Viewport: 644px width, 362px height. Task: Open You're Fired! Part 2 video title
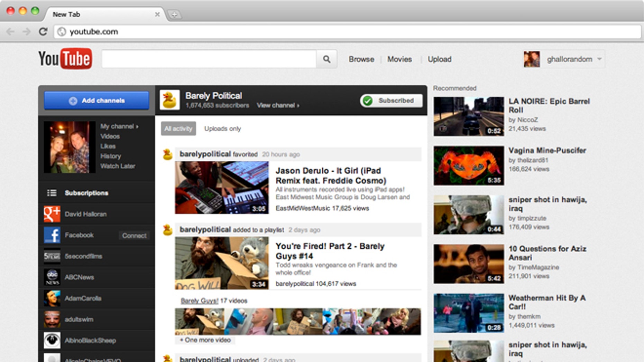pyautogui.click(x=330, y=251)
